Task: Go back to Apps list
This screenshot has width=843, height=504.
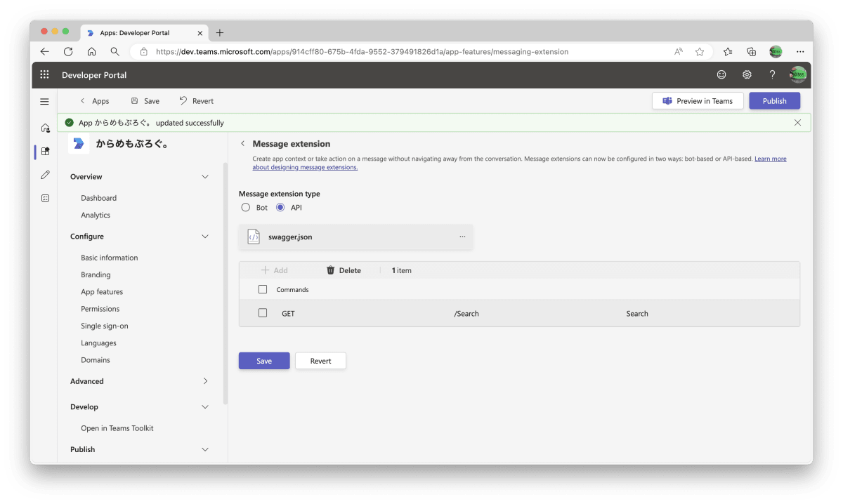Action: coord(94,101)
